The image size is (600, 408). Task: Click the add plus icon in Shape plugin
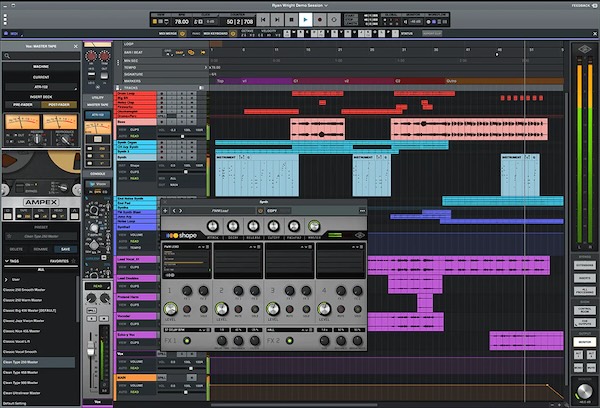coord(165,211)
